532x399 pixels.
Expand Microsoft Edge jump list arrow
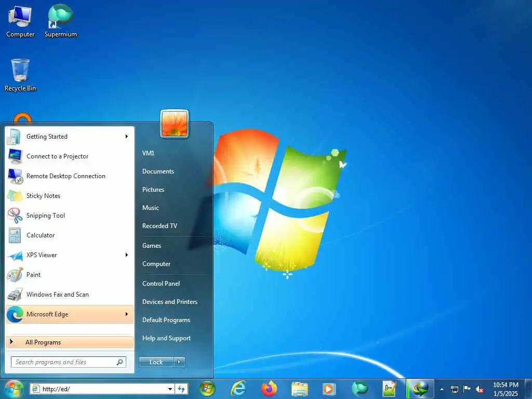pyautogui.click(x=127, y=314)
